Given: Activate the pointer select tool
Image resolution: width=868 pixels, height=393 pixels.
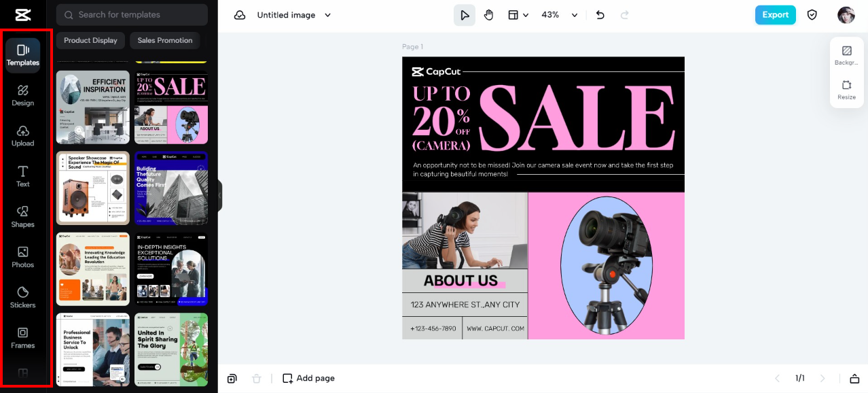Looking at the screenshot, I should [465, 15].
